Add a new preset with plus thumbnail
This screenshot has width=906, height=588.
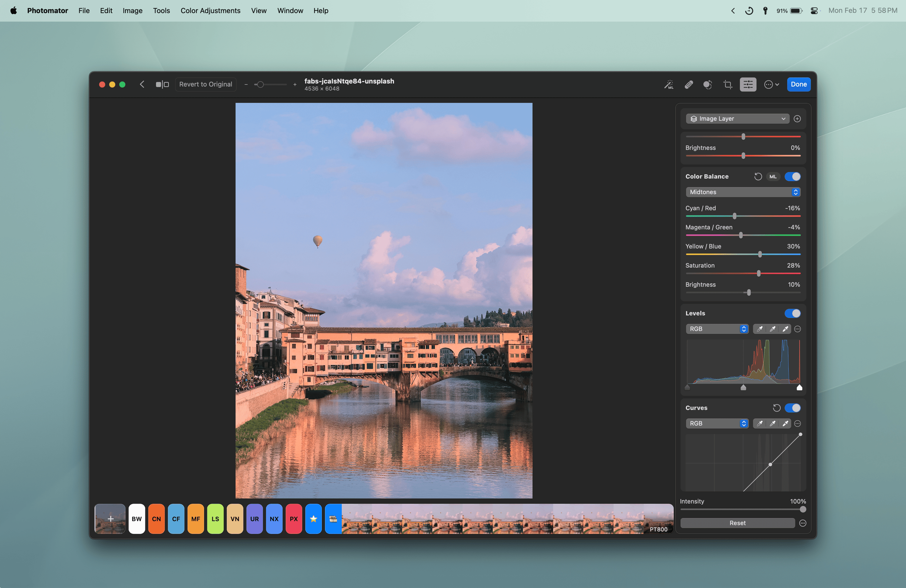click(110, 519)
